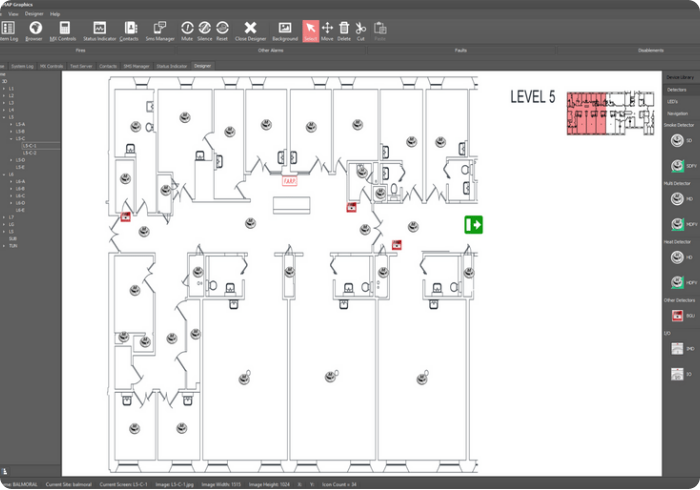Click the Silence toolbar icon

point(205,29)
